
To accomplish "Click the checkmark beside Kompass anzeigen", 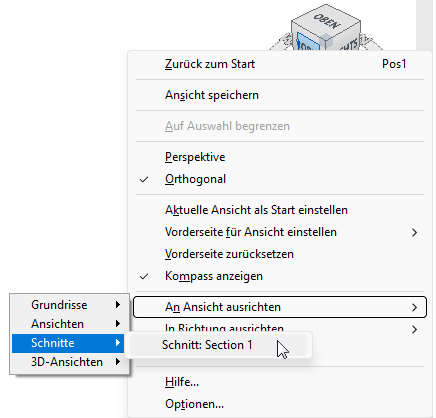I will click(x=144, y=276).
